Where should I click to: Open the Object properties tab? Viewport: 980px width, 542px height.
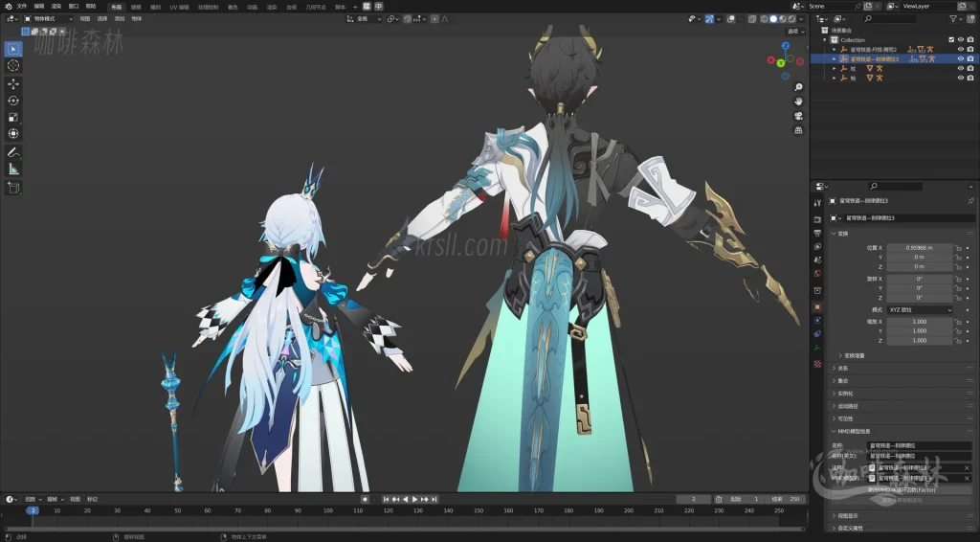click(817, 307)
